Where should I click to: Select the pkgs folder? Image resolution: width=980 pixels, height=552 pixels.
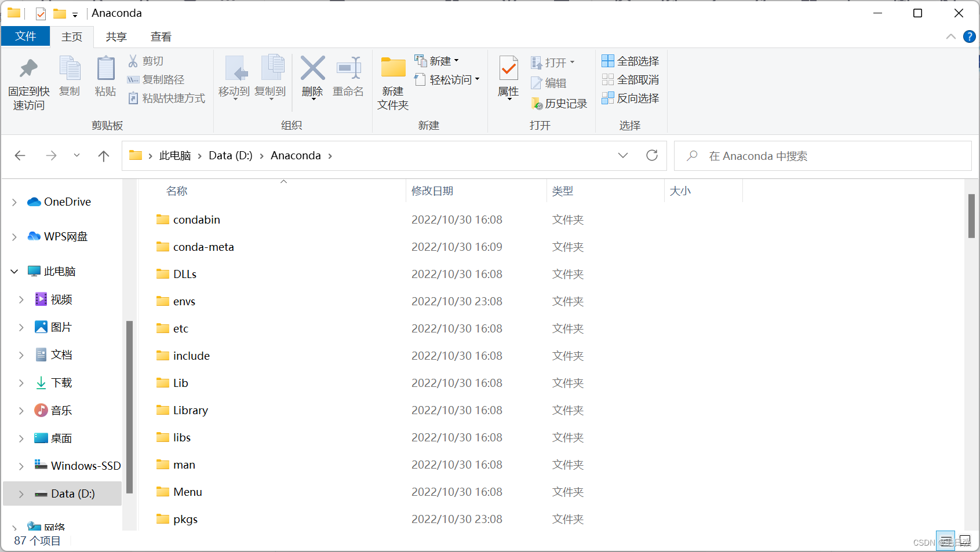(x=185, y=519)
